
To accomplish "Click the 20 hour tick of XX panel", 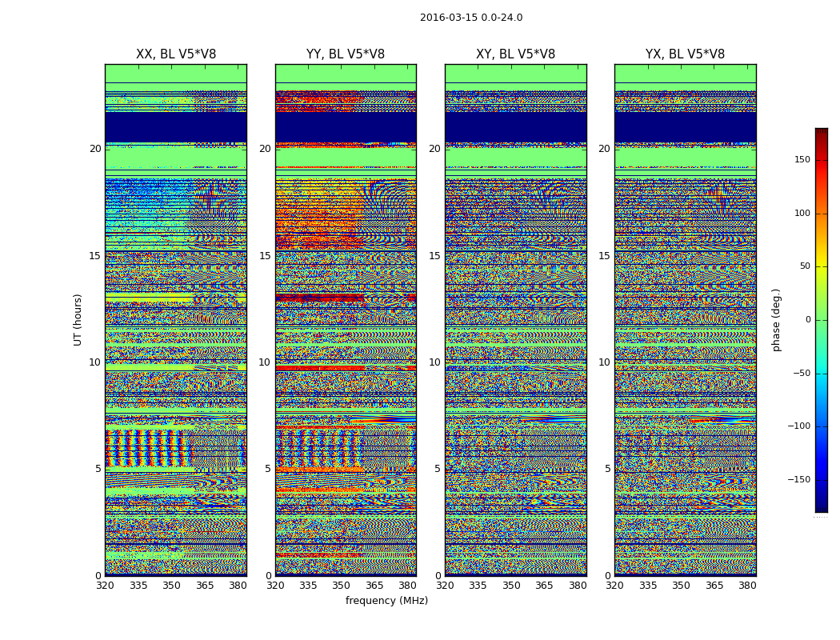I will click(95, 148).
